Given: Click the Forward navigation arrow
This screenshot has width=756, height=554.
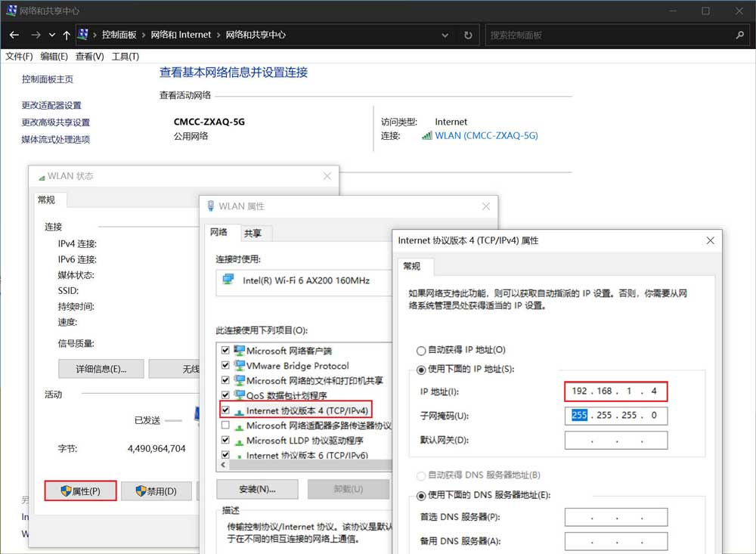Looking at the screenshot, I should tap(36, 35).
